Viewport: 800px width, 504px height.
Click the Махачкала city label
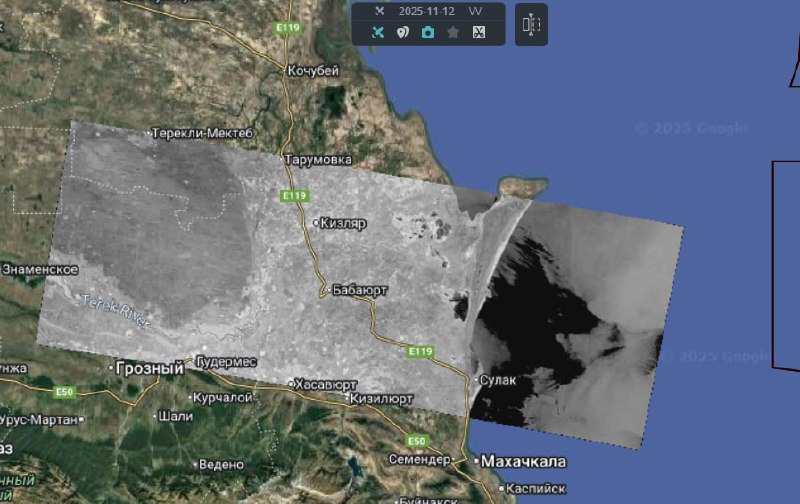click(x=523, y=461)
